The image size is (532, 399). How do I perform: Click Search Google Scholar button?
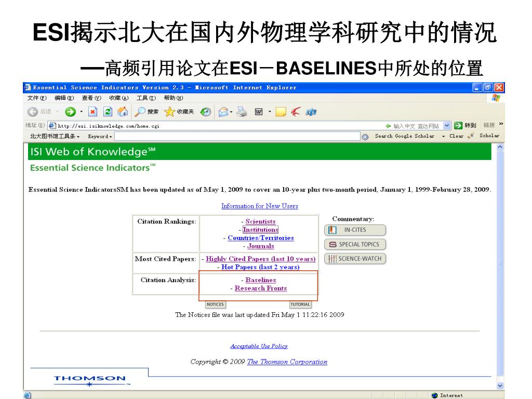(404, 136)
